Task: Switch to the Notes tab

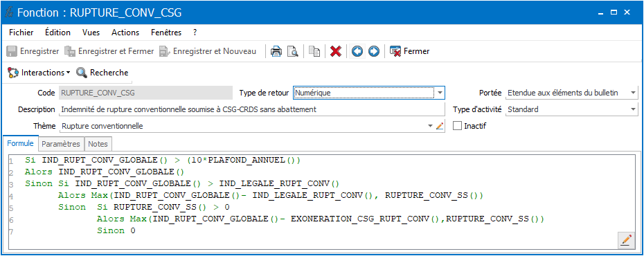Action: coord(98,144)
